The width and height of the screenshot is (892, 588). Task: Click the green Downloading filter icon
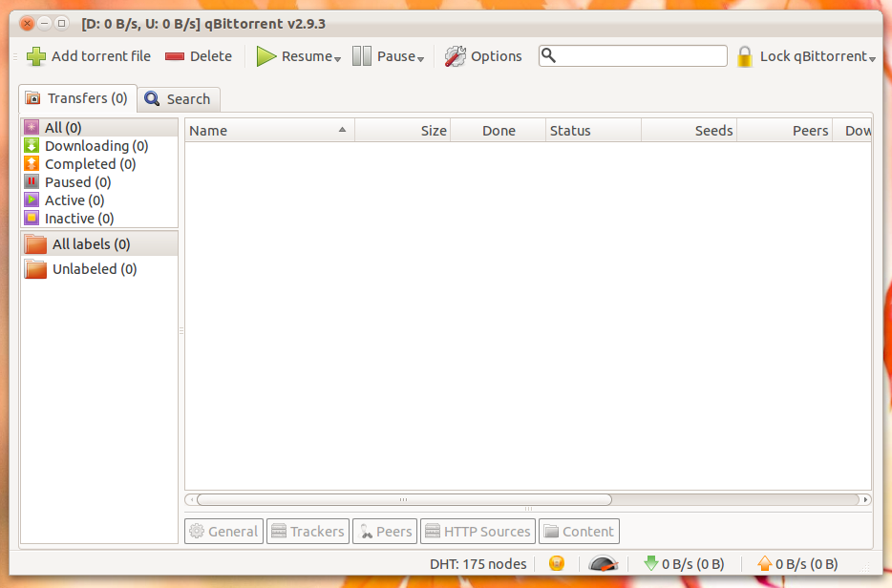click(32, 146)
